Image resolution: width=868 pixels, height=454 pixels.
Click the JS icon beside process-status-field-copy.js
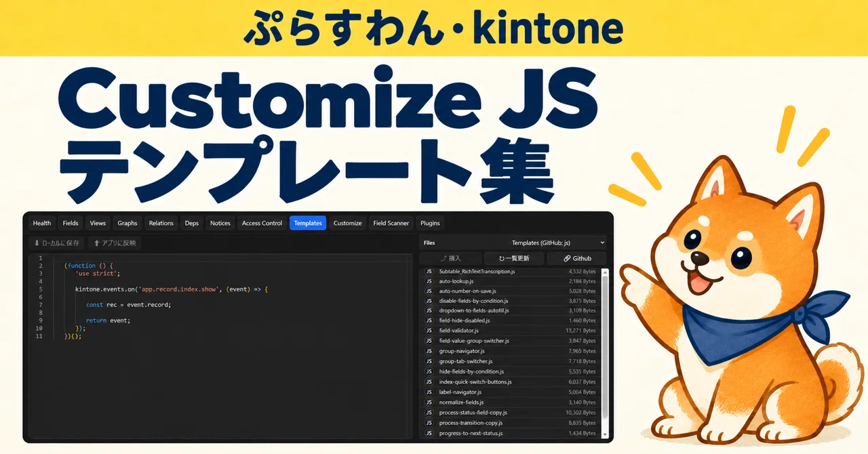[x=429, y=413]
